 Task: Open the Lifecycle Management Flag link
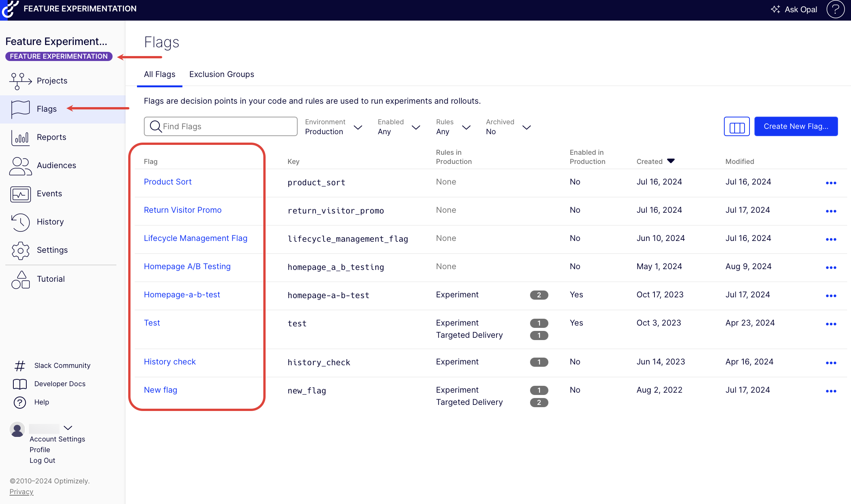pos(195,238)
